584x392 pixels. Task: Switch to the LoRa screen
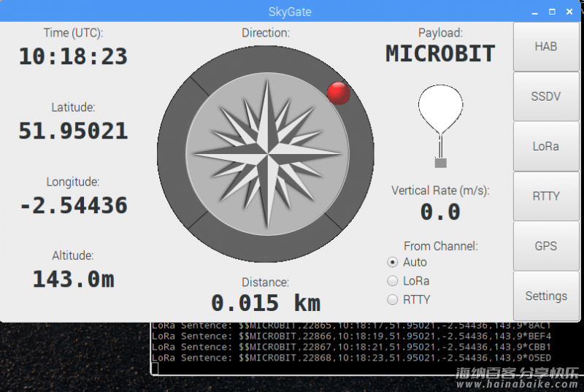(x=546, y=146)
